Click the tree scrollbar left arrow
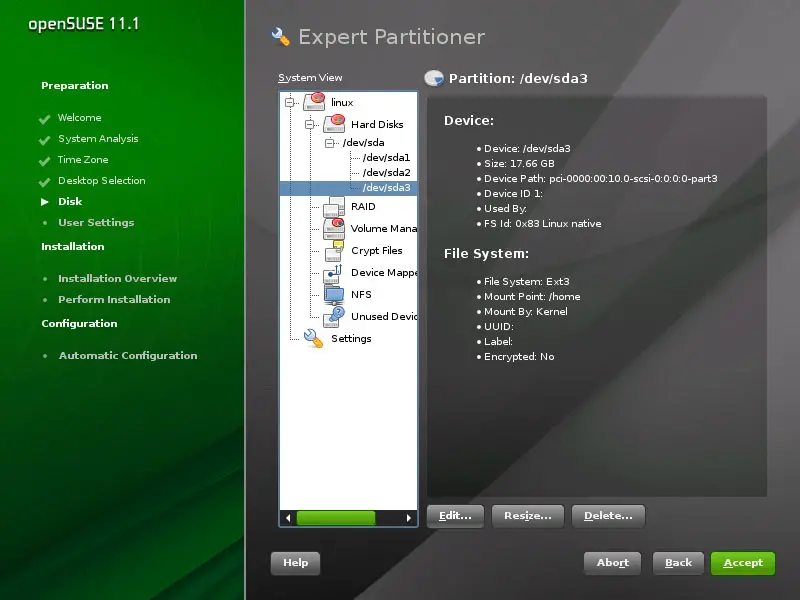The width and height of the screenshot is (800, 600). 288,518
